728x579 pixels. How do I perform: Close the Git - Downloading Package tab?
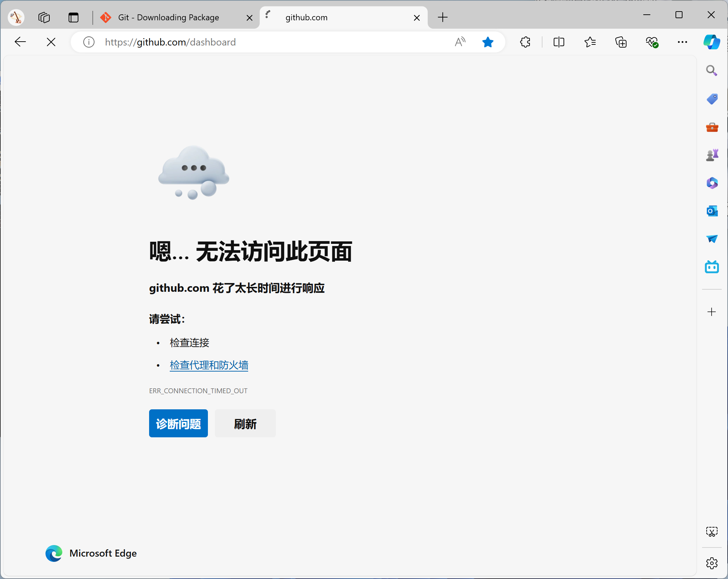coord(250,18)
